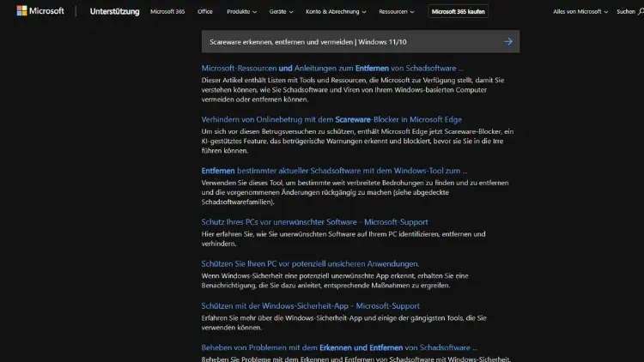Open result Microsoft-Ressourcen und Anleitungen zum Entfernen

point(332,68)
